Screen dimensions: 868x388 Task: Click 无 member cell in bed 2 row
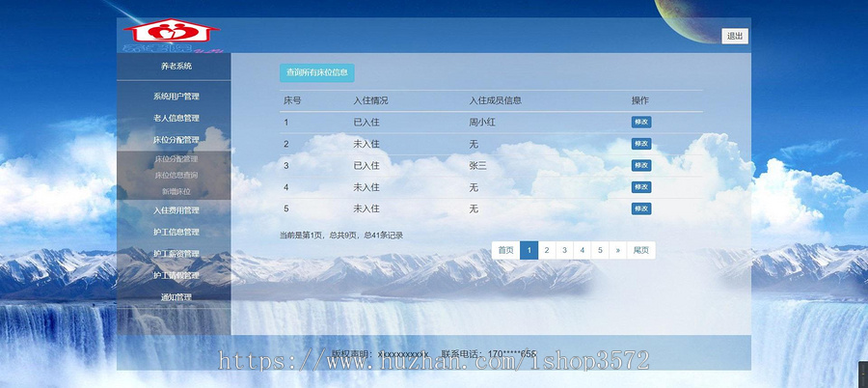pos(474,144)
